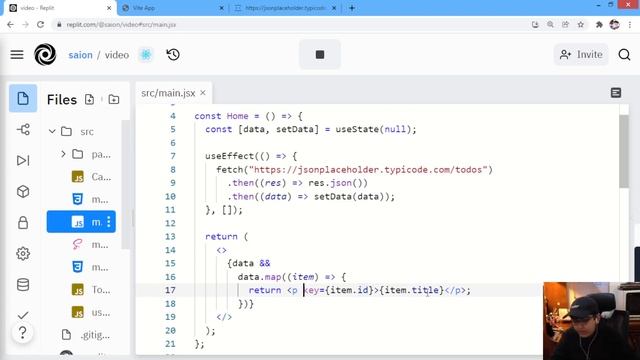Image resolution: width=640 pixels, height=360 pixels.
Task: Reload the browser page
Action: pyautogui.click(x=40, y=24)
